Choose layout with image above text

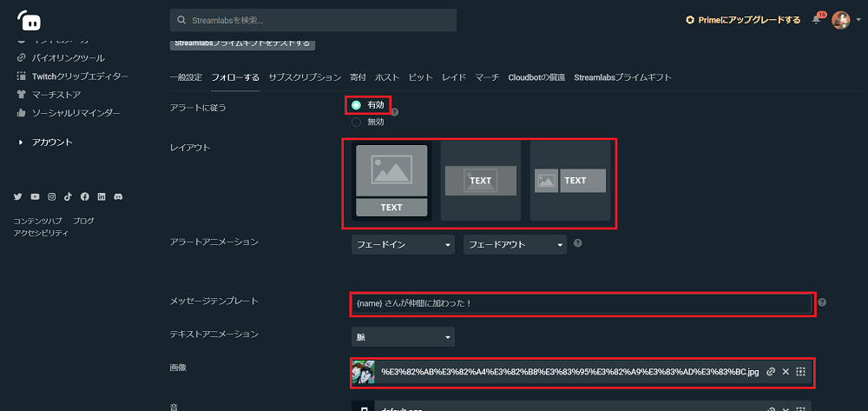pos(392,181)
